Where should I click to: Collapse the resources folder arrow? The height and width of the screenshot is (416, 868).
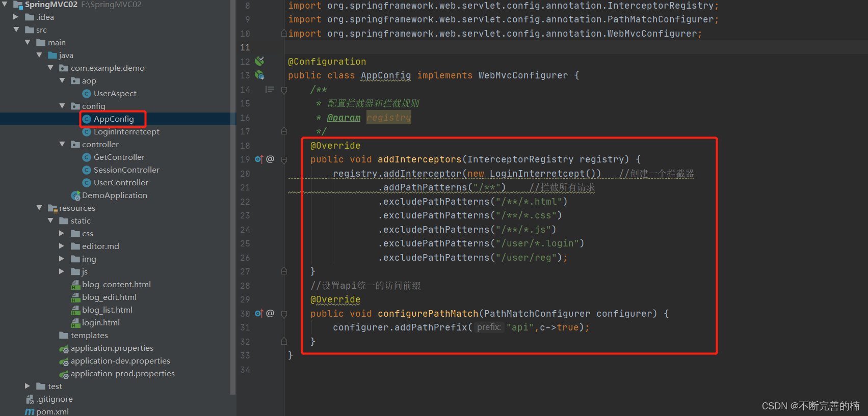pyautogui.click(x=39, y=208)
